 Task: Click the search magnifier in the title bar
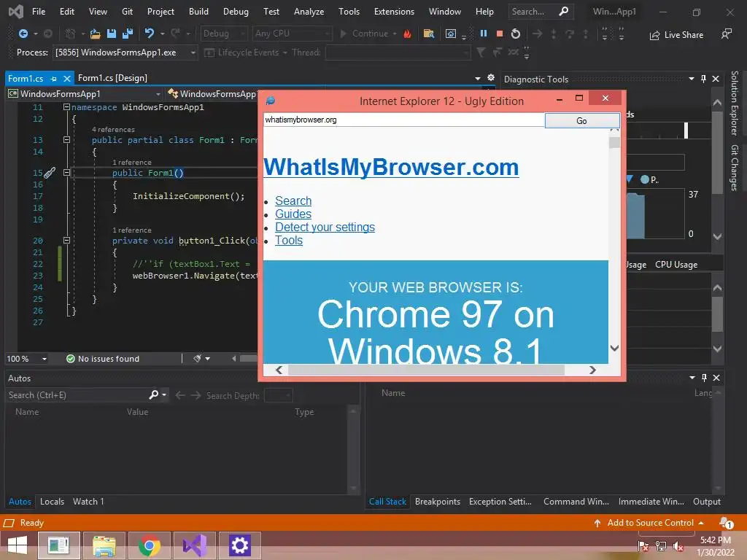pos(564,11)
